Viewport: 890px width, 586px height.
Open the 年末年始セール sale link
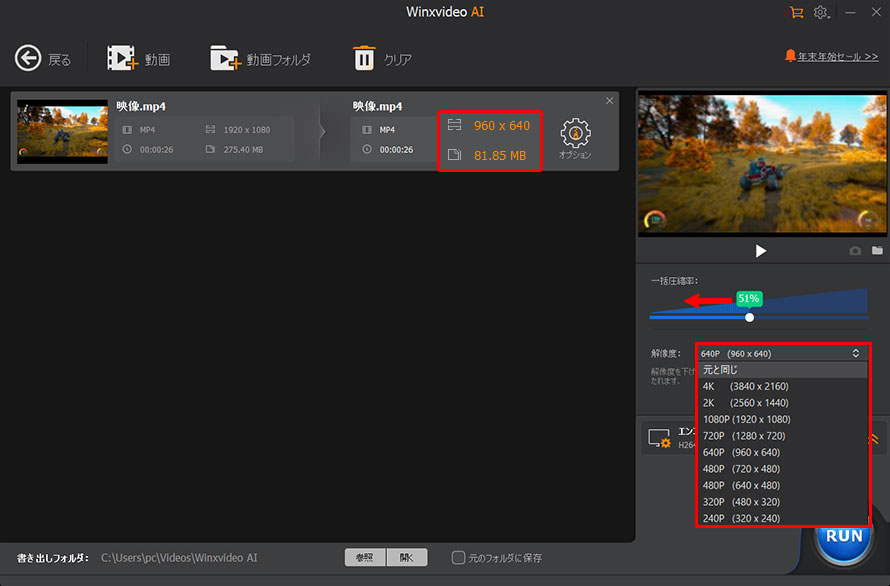830,57
